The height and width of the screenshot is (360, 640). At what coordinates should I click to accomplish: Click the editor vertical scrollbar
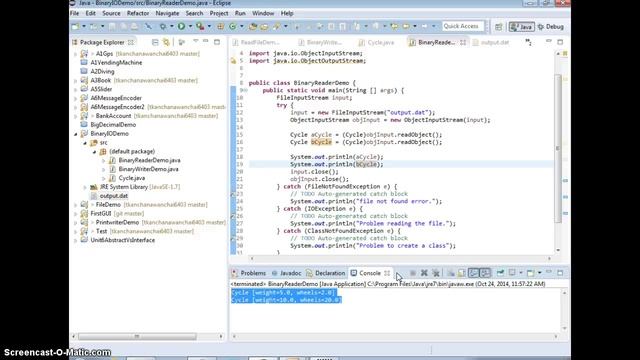point(558,149)
